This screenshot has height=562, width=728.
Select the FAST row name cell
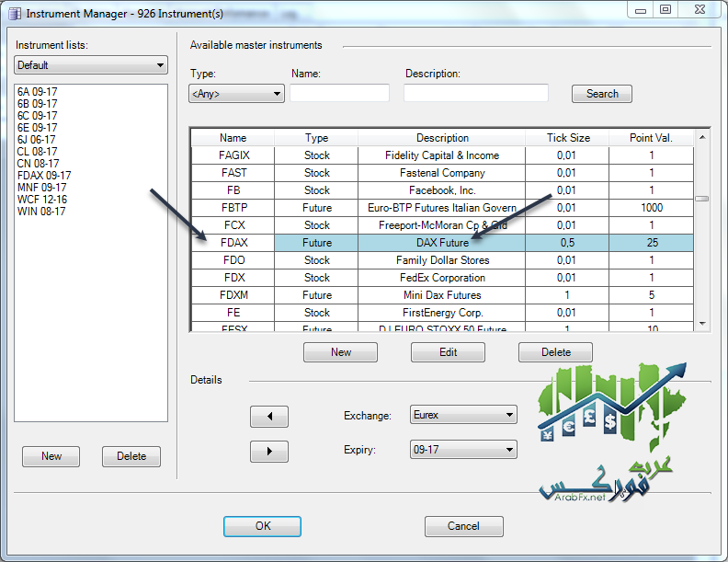(233, 173)
